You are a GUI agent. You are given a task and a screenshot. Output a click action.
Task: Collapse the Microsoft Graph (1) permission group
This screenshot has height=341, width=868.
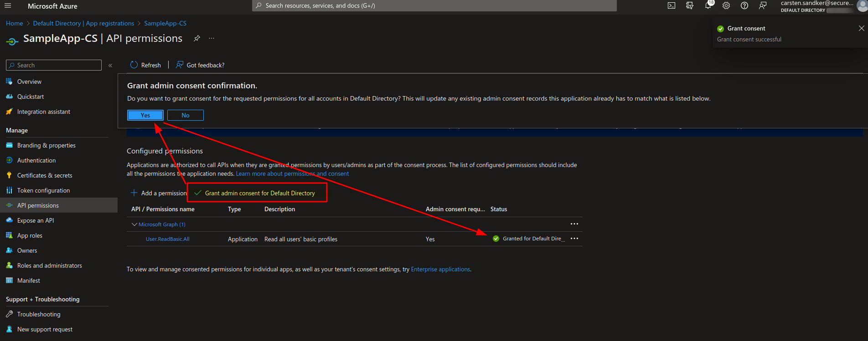[x=134, y=224]
